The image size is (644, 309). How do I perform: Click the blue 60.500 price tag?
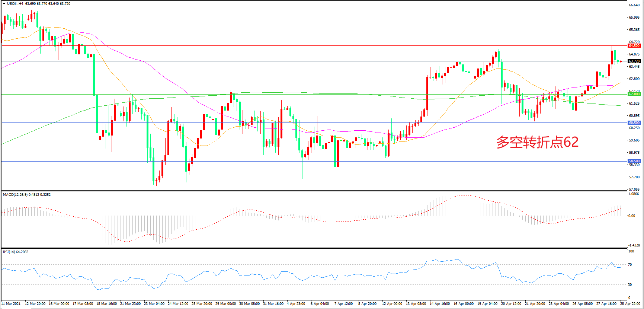(x=634, y=123)
